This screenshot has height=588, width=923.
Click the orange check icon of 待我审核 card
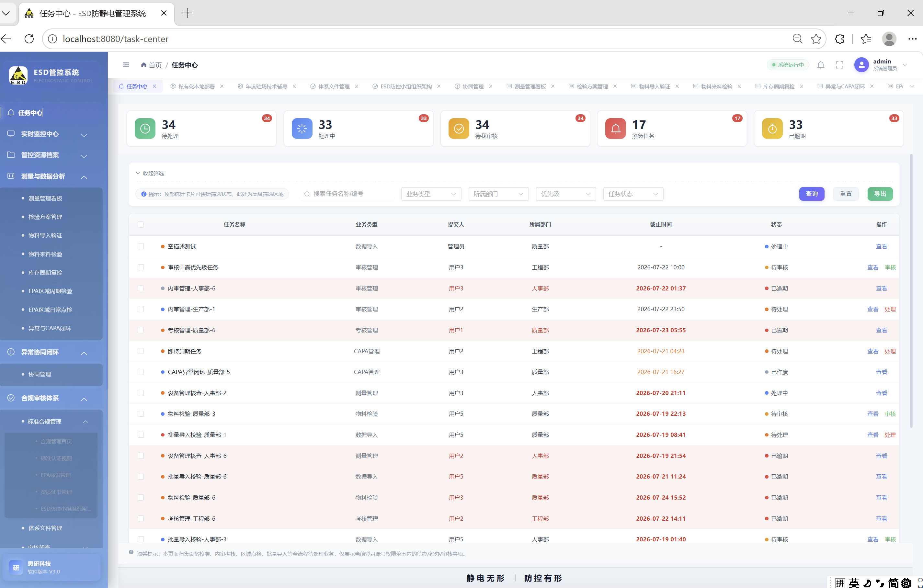coord(459,129)
